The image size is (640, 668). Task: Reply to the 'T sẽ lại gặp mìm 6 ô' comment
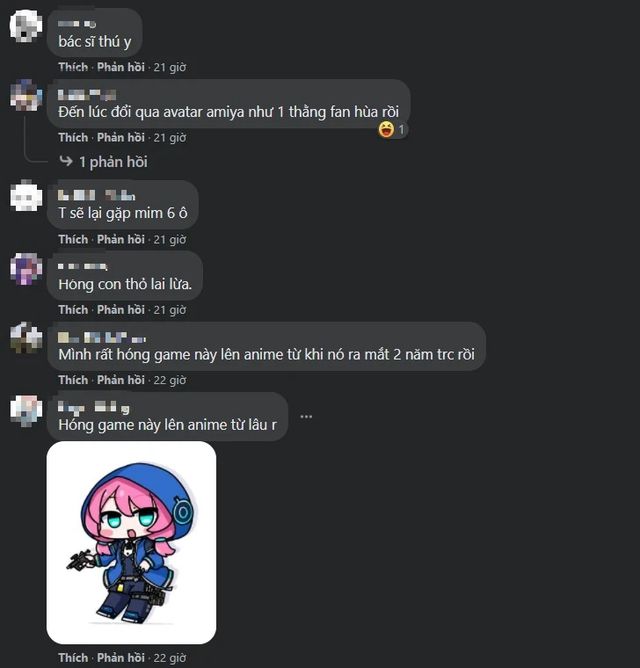121,239
